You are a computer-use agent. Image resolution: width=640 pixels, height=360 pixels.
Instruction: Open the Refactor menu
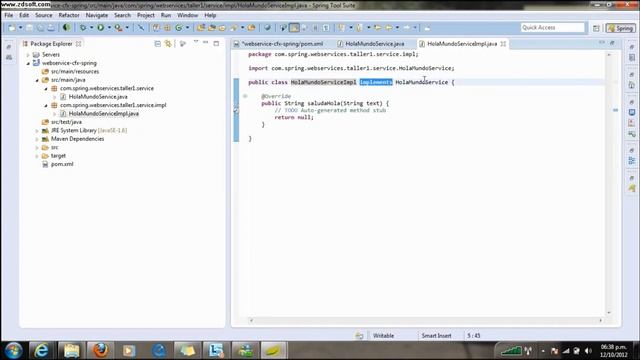69,15
